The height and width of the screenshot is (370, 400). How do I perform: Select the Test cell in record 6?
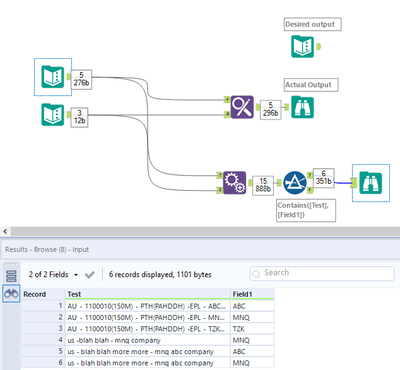[x=148, y=363]
